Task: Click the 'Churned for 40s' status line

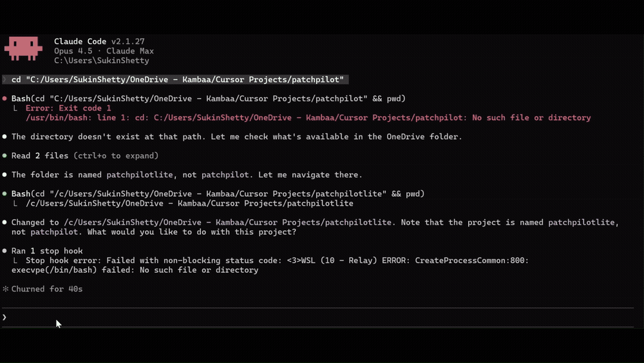Action: (x=47, y=289)
